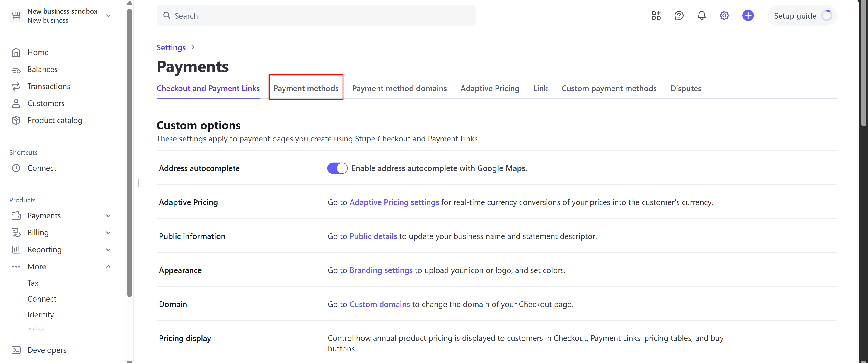Expand the Billing sidebar section
This screenshot has width=868, height=363.
[108, 233]
